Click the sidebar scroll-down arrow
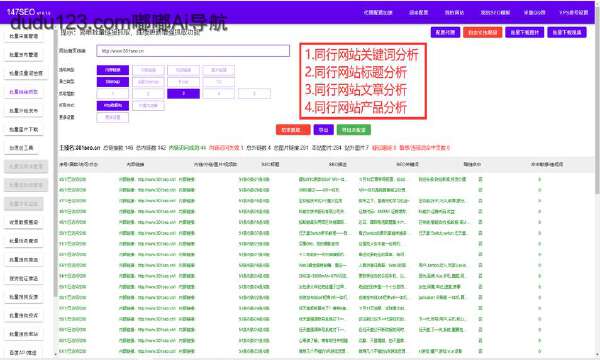Image resolution: width=600 pixels, height=360 pixels. pos(55,355)
